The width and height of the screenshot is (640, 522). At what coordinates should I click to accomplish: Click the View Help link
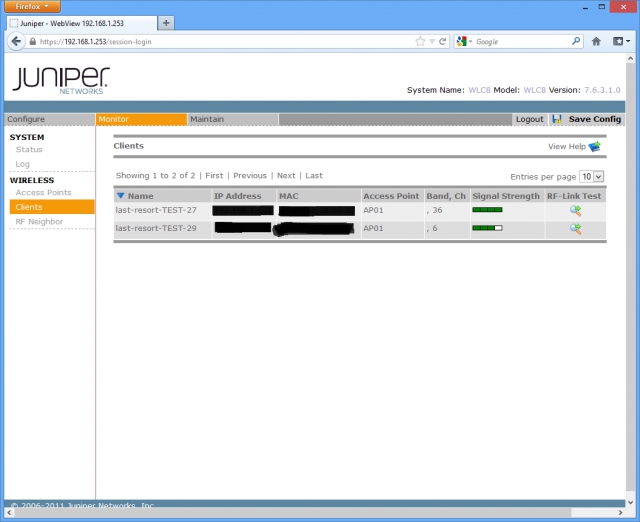[567, 146]
